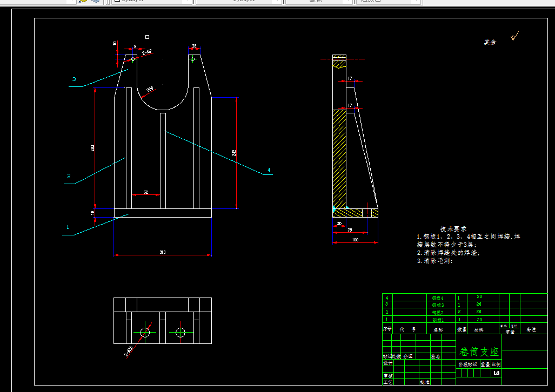Click technical requirement line 3 清除毛刺

pos(435,261)
